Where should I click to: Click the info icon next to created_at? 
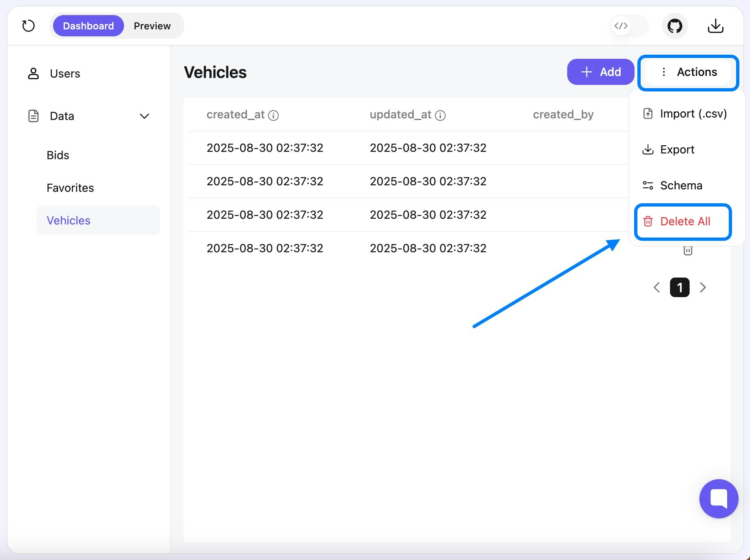273,115
